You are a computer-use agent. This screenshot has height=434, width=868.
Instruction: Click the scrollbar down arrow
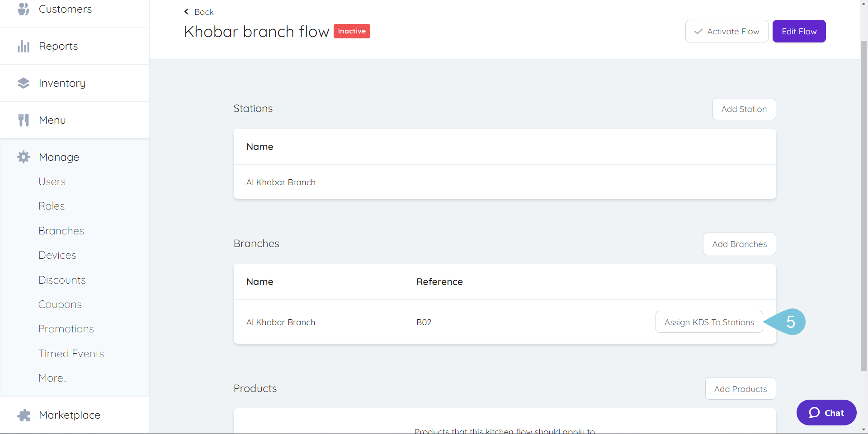(x=863, y=429)
